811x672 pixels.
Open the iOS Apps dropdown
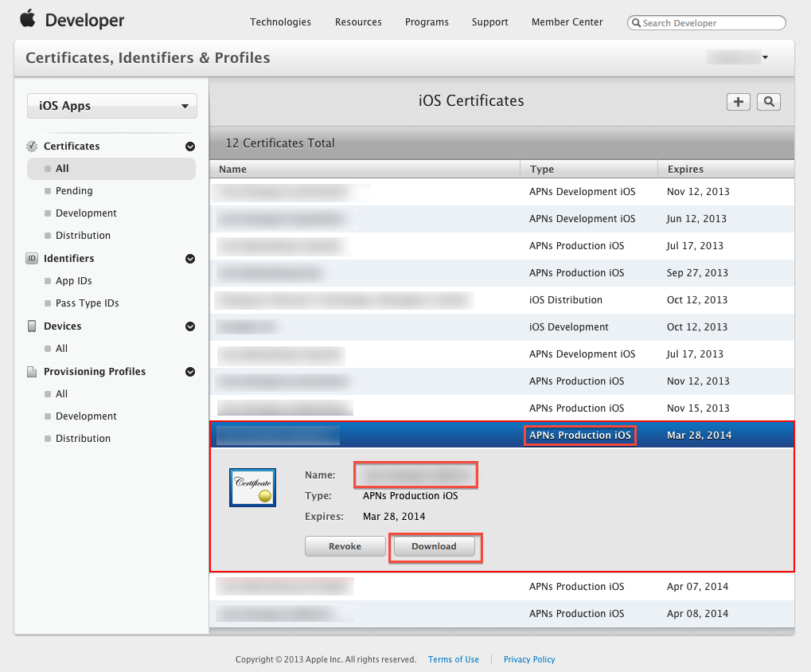click(x=112, y=106)
